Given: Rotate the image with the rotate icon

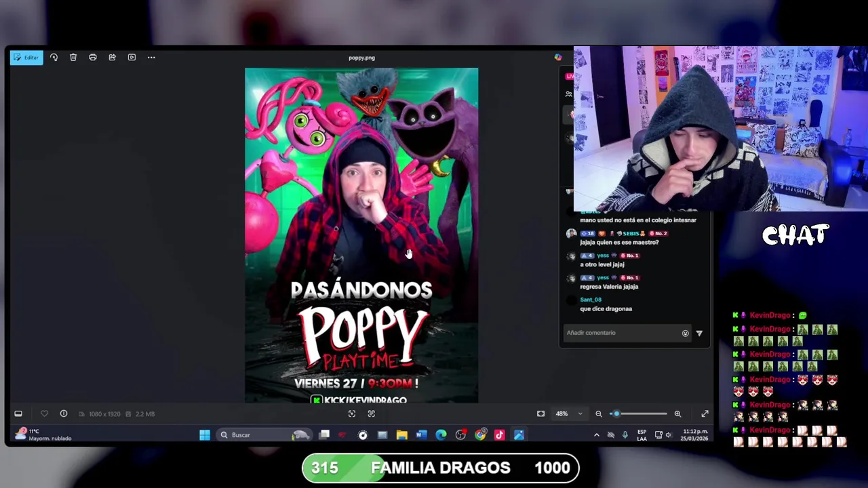Looking at the screenshot, I should click(x=54, y=58).
